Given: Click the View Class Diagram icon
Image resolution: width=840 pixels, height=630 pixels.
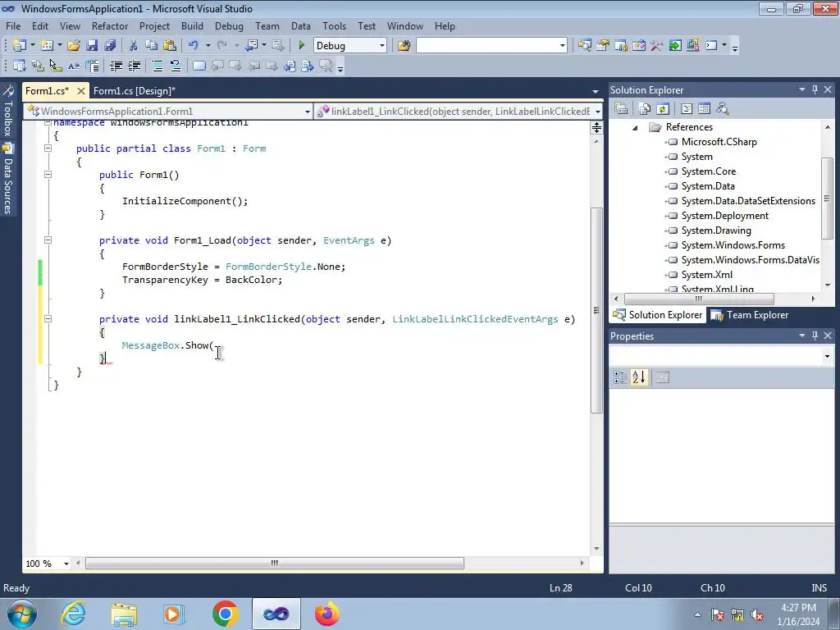Looking at the screenshot, I should (x=723, y=109).
